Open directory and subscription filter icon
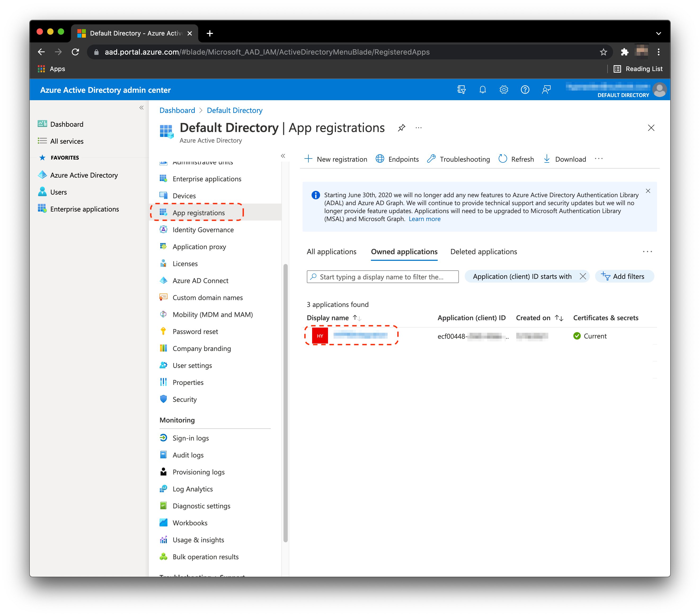This screenshot has height=616, width=700. [x=461, y=90]
